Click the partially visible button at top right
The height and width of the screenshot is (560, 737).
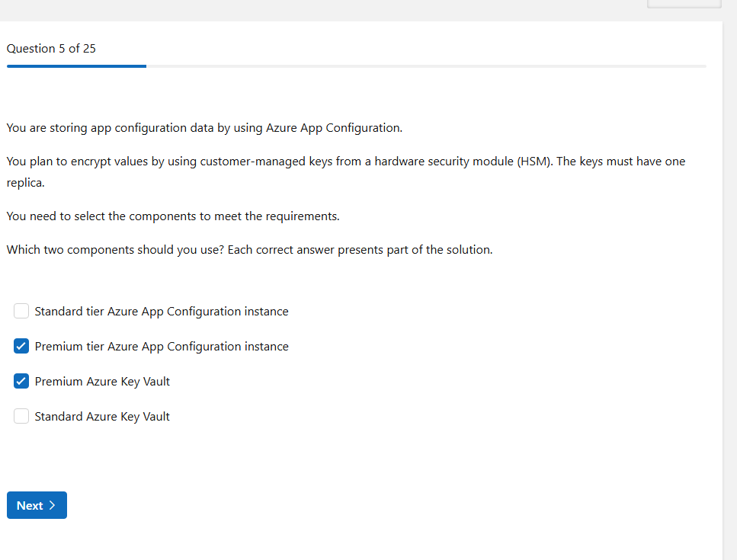[x=684, y=3]
